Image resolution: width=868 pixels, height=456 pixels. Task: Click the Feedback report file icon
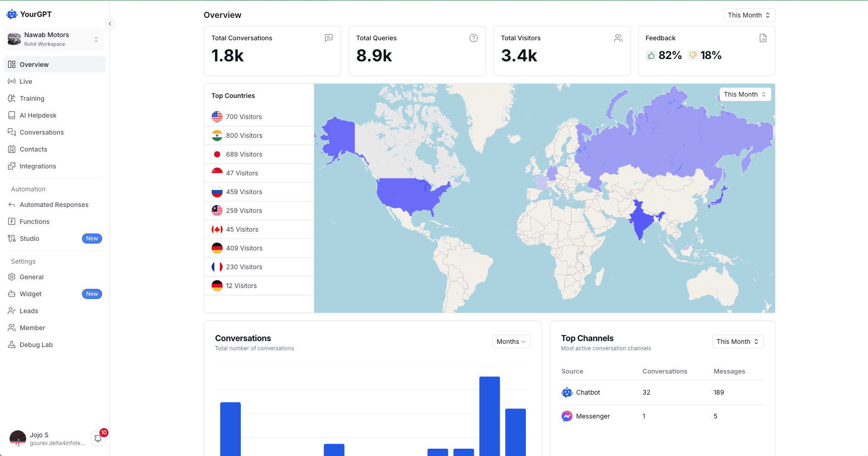tap(763, 38)
